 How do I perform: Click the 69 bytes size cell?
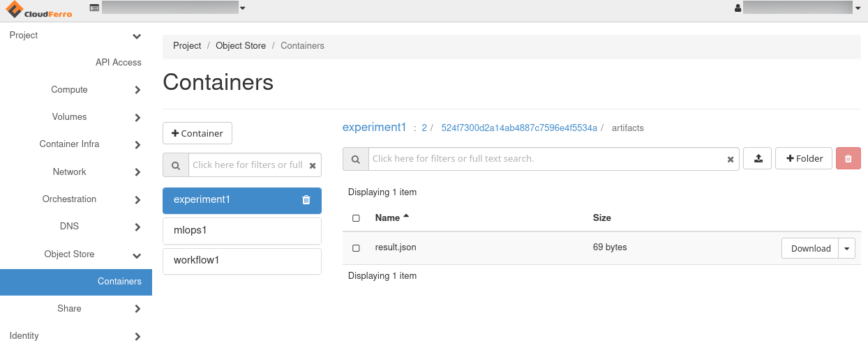coord(610,247)
